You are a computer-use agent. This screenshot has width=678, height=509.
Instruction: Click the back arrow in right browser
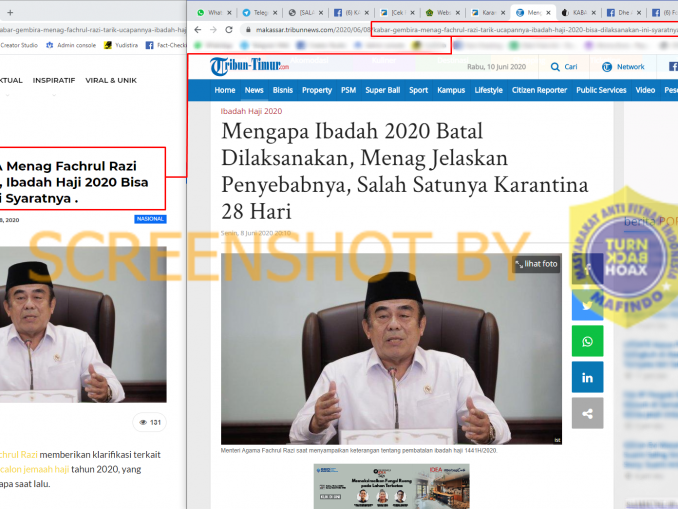(x=198, y=30)
